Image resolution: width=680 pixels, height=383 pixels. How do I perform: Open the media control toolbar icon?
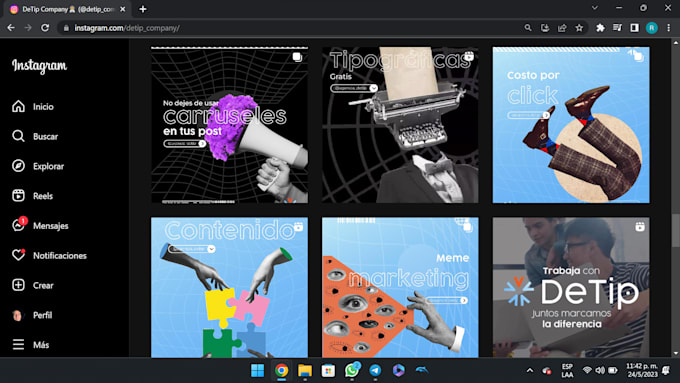pyautogui.click(x=617, y=28)
